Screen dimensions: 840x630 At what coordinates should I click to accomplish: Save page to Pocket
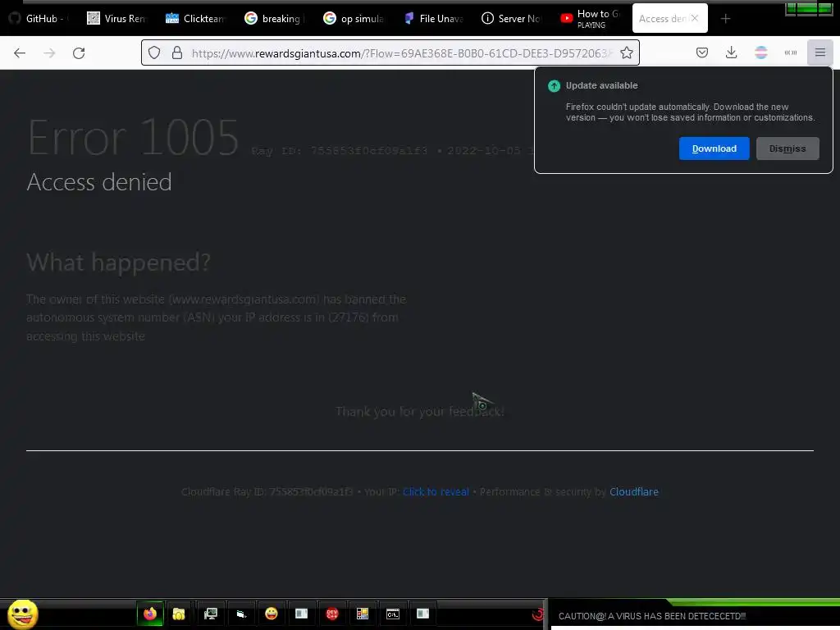point(702,52)
